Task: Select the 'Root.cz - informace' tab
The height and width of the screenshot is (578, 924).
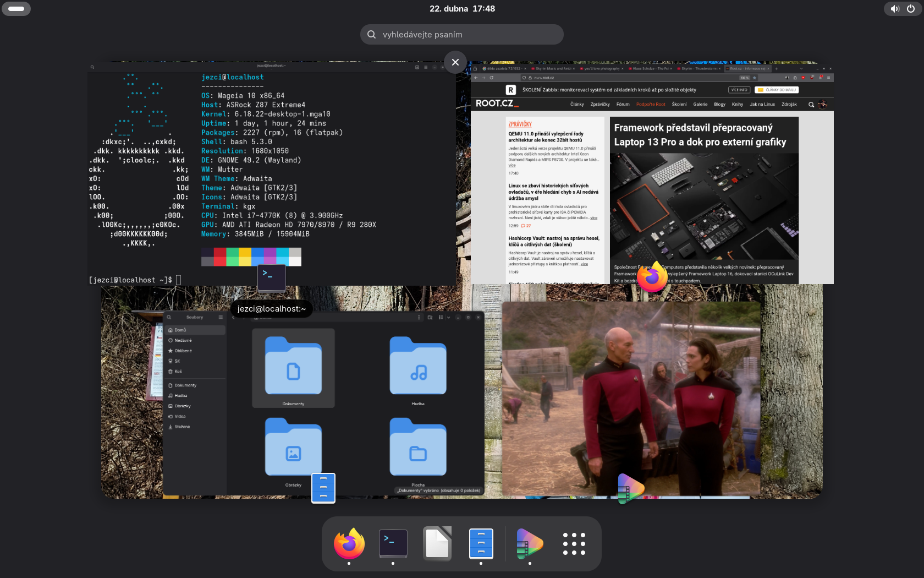Action: pyautogui.click(x=748, y=69)
